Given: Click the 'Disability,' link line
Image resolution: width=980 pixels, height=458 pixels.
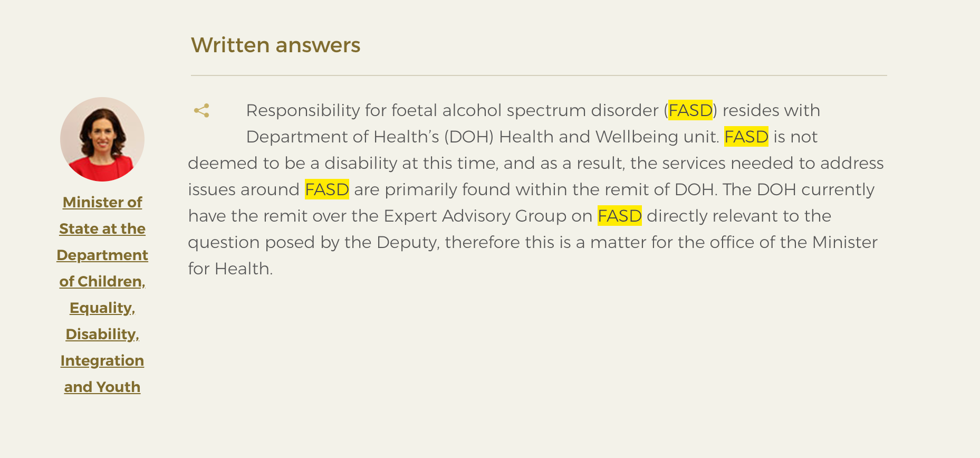Looking at the screenshot, I should [x=102, y=334].
